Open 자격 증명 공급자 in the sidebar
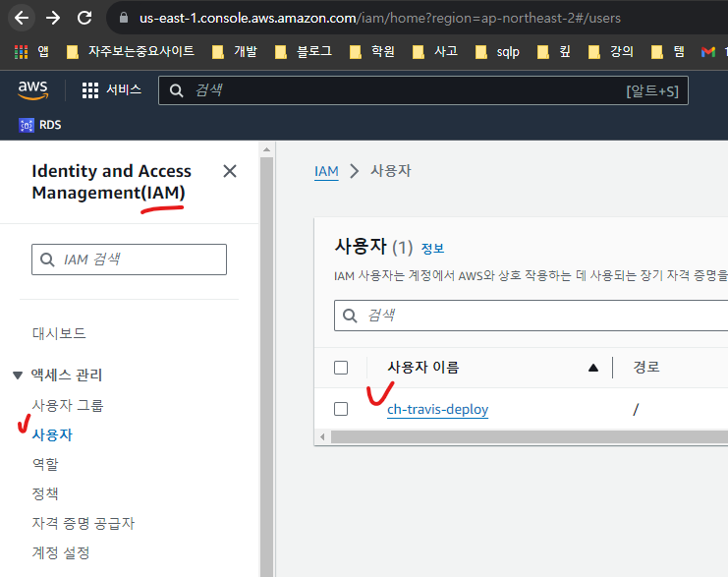 coord(84,523)
